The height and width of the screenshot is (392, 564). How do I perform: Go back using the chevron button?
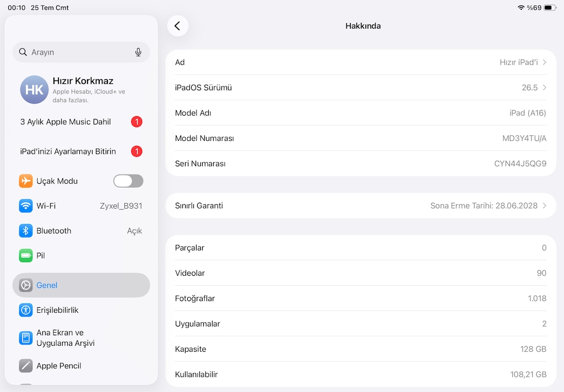coord(178,26)
